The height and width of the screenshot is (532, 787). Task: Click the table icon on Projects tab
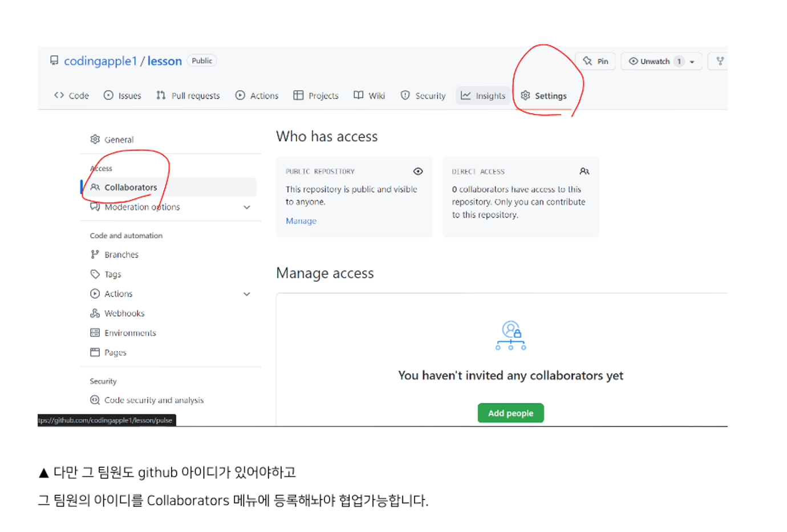pos(298,95)
